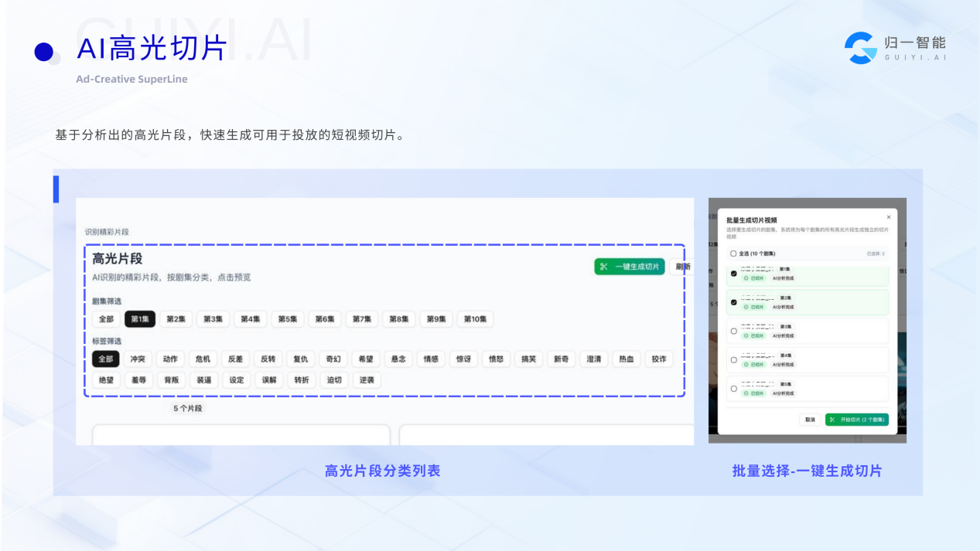
Task: Select the 第10集 episode filter
Action: click(475, 319)
